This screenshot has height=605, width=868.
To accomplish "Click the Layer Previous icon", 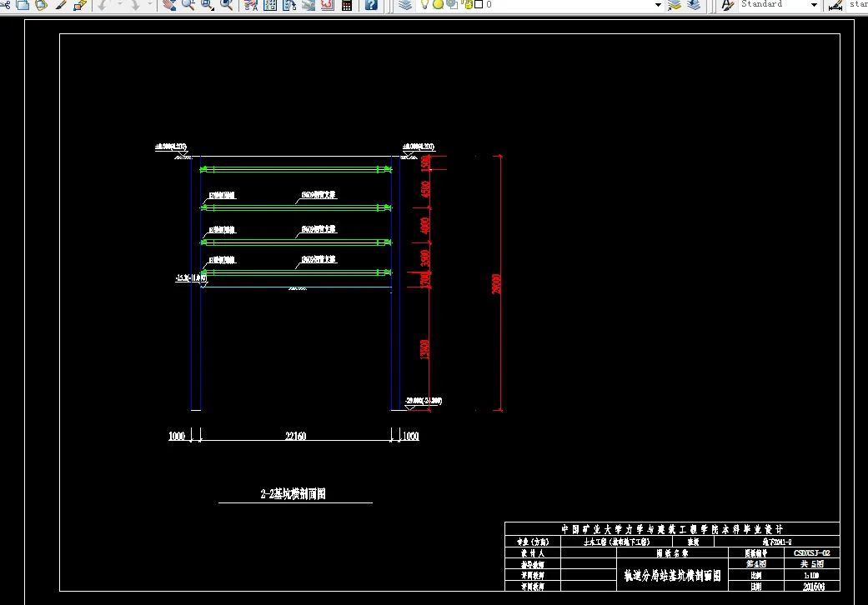I will coord(694,4).
